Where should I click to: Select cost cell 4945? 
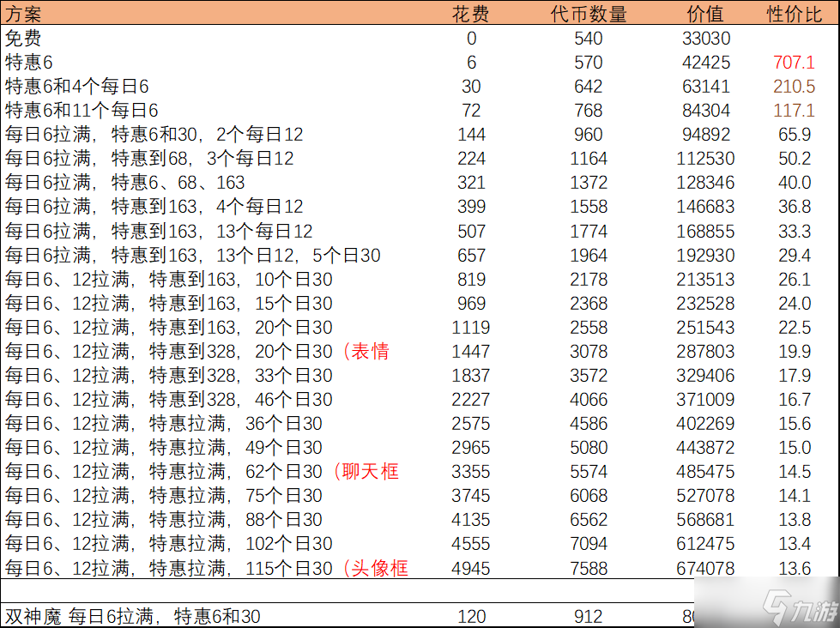471,568
